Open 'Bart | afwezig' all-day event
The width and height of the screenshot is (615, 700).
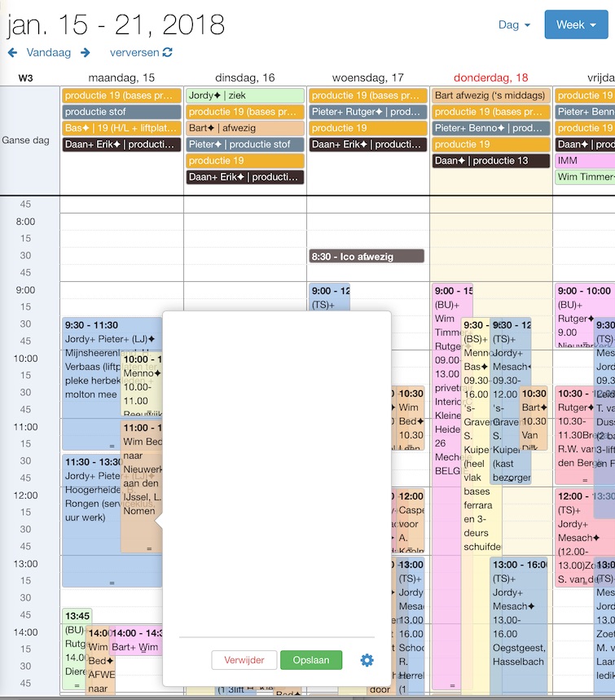tap(245, 128)
